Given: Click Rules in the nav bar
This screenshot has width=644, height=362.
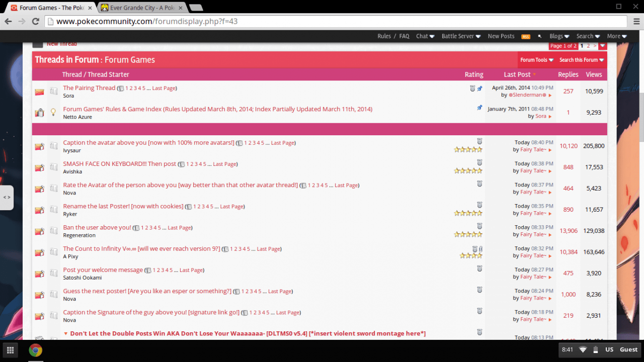Looking at the screenshot, I should (384, 36).
